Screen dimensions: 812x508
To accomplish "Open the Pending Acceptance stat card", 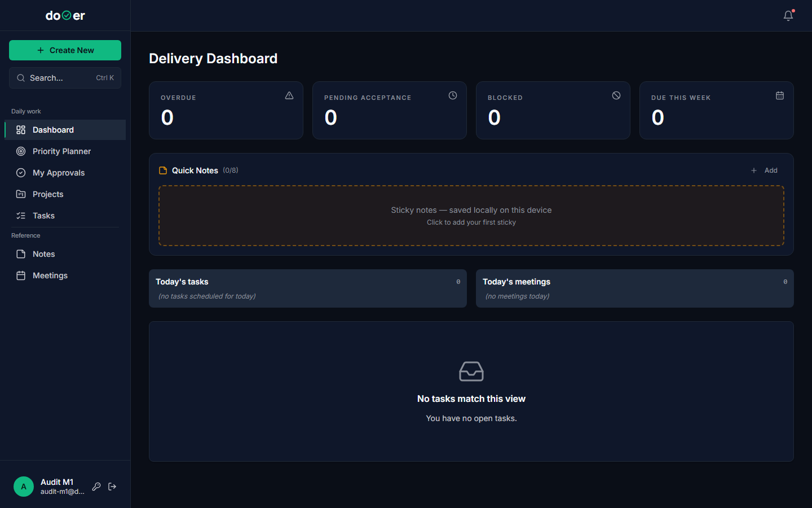I will coord(390,110).
